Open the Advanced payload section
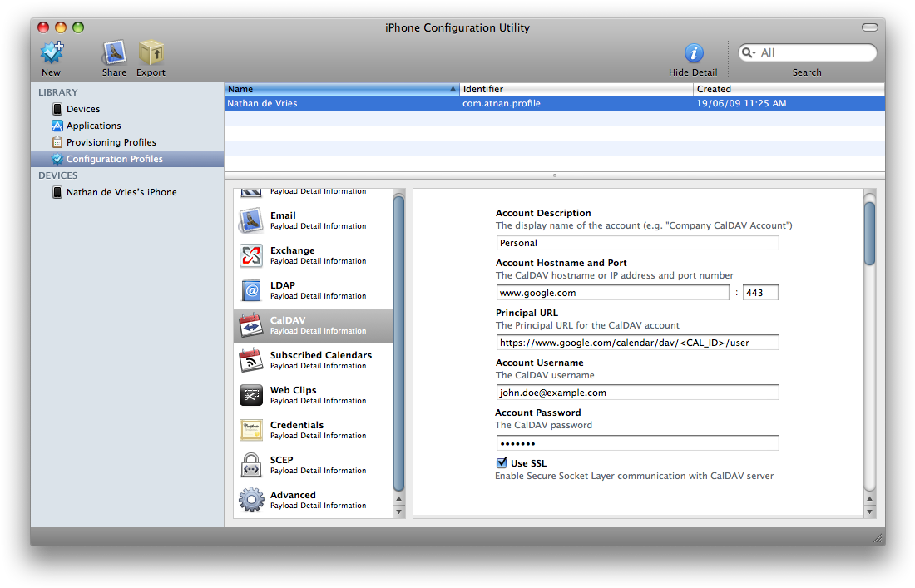 tap(314, 501)
